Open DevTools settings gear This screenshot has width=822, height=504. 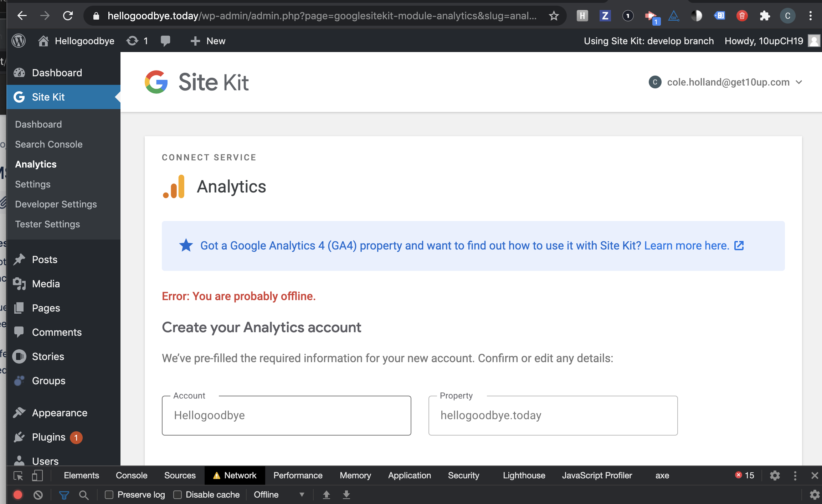(775, 475)
